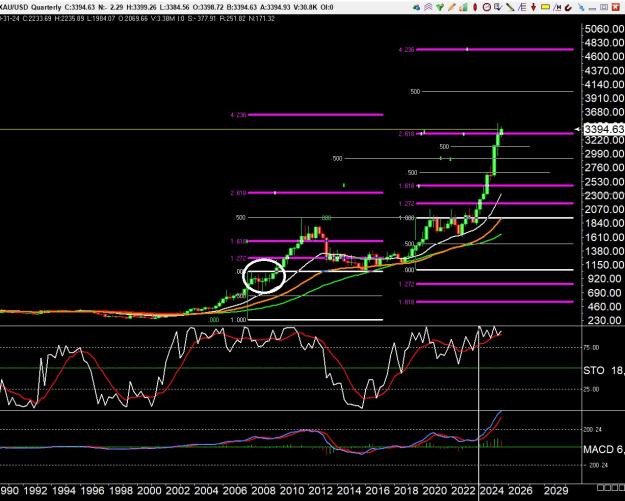Click the XAU/USD Quarterly title text
The height and width of the screenshot is (501, 625).
[x=31, y=7]
